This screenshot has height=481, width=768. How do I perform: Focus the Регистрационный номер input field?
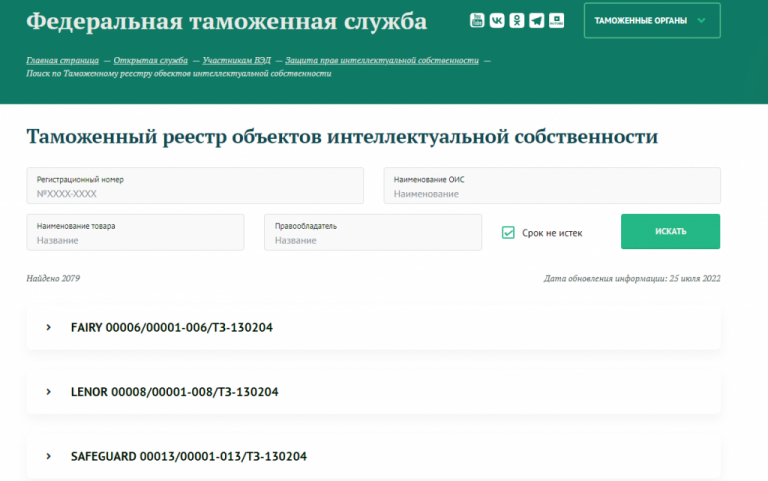pyautogui.click(x=195, y=186)
